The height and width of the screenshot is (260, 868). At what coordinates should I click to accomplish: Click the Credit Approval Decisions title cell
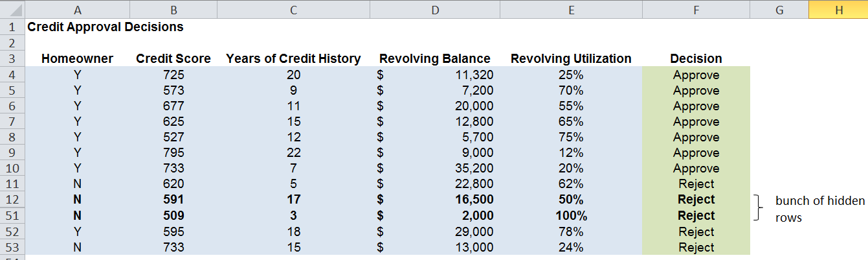point(106,27)
